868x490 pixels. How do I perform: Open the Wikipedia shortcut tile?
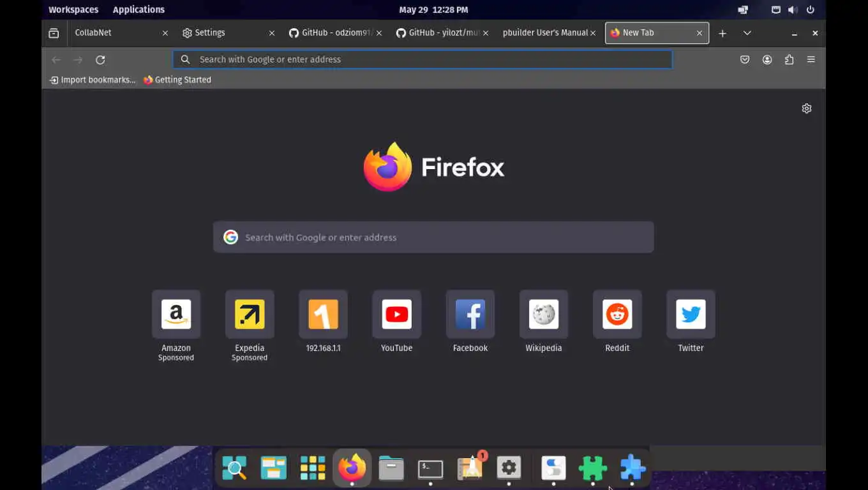544,314
